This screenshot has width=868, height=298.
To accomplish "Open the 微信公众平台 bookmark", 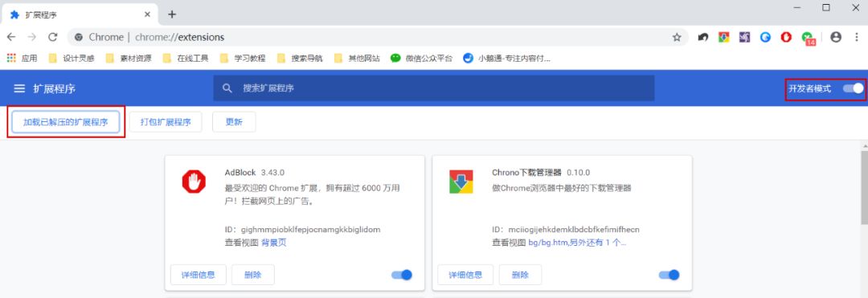I will (x=421, y=58).
